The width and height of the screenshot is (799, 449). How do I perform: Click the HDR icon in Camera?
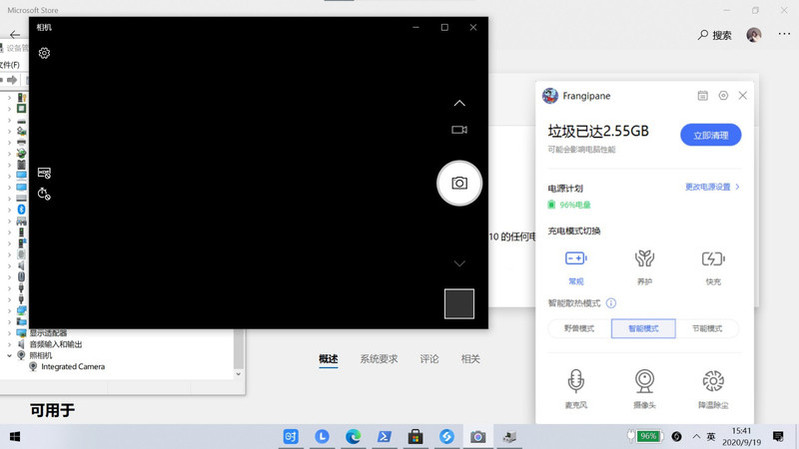tap(44, 173)
